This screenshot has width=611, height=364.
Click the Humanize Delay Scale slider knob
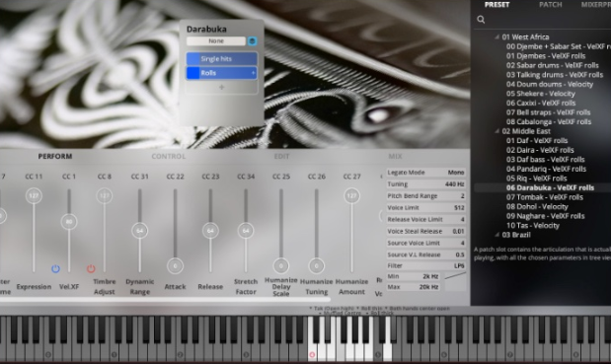point(281,266)
